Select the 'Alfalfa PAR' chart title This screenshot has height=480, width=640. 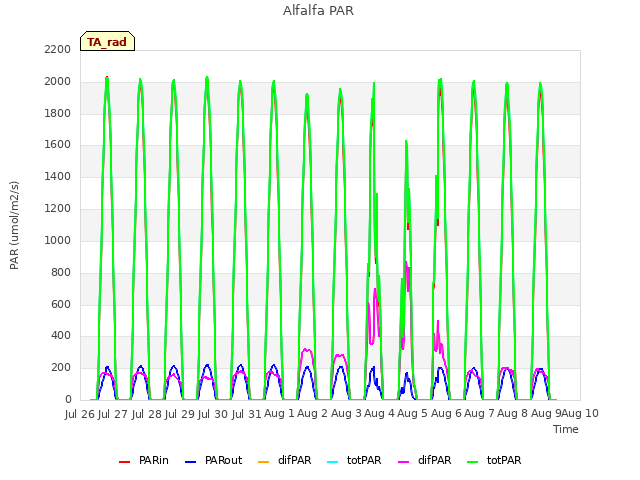pyautogui.click(x=318, y=10)
